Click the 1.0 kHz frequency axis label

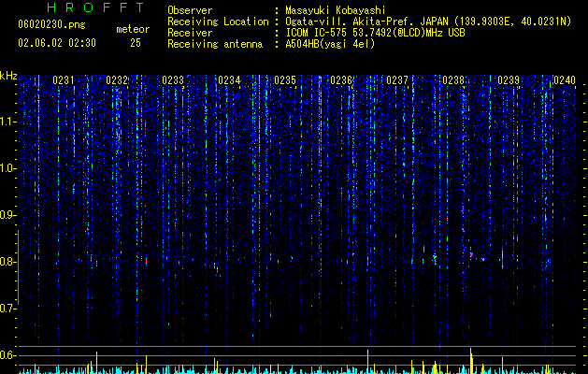8,168
